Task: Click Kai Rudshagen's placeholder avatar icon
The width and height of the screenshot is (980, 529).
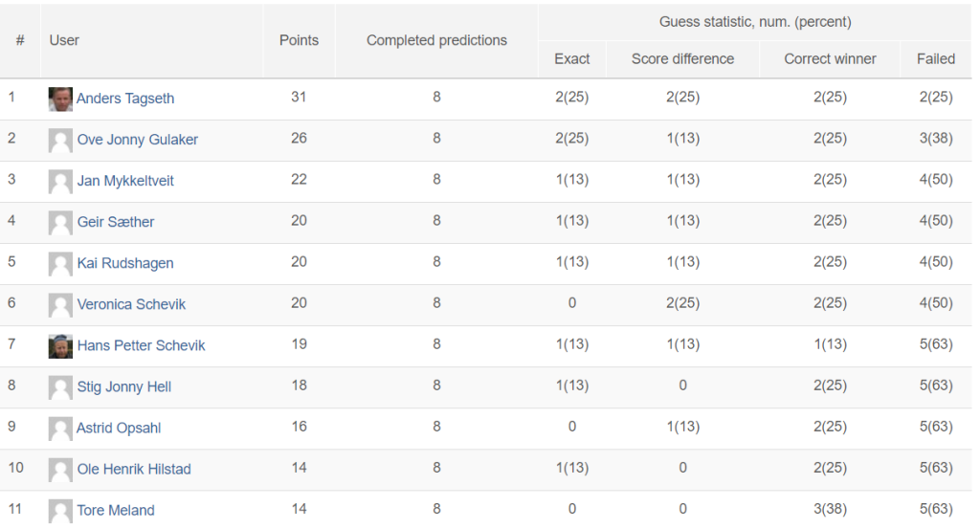Action: pos(60,264)
